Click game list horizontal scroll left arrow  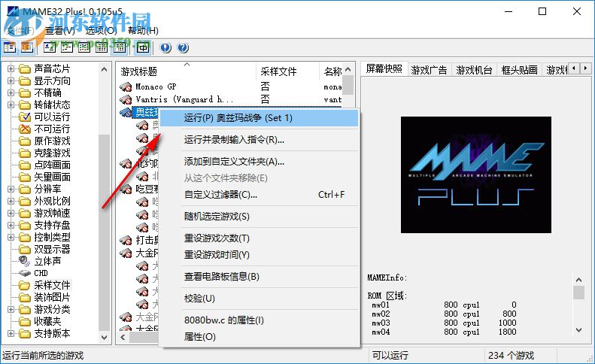point(123,337)
